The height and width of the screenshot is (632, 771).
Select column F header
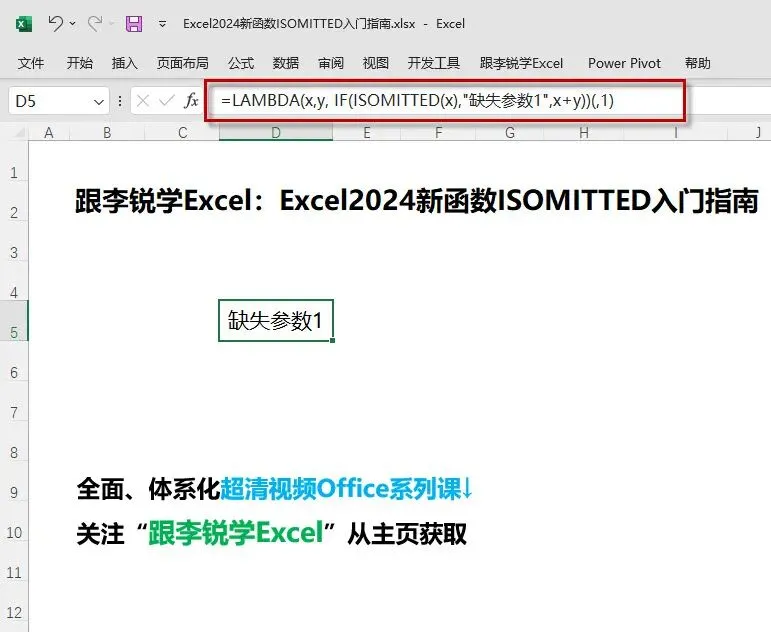tap(439, 133)
